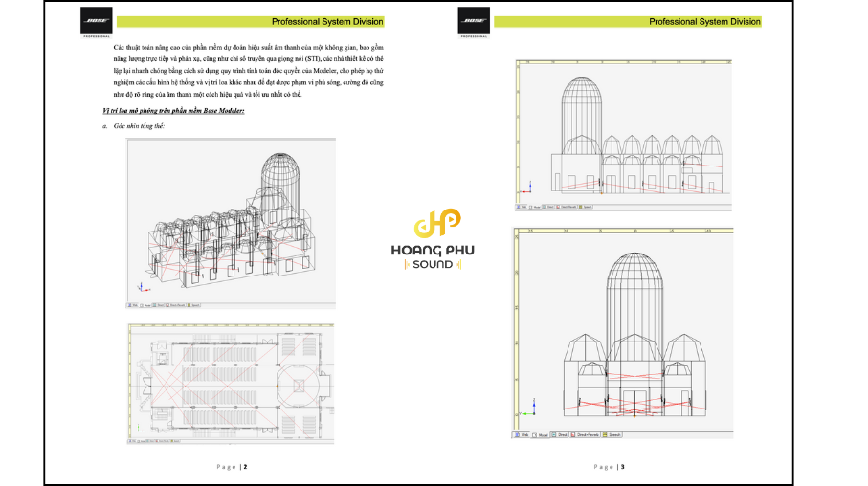Click the XYZ axis gizmo in the front elevation view
Viewport: 868px width, 486px height.
[528, 407]
